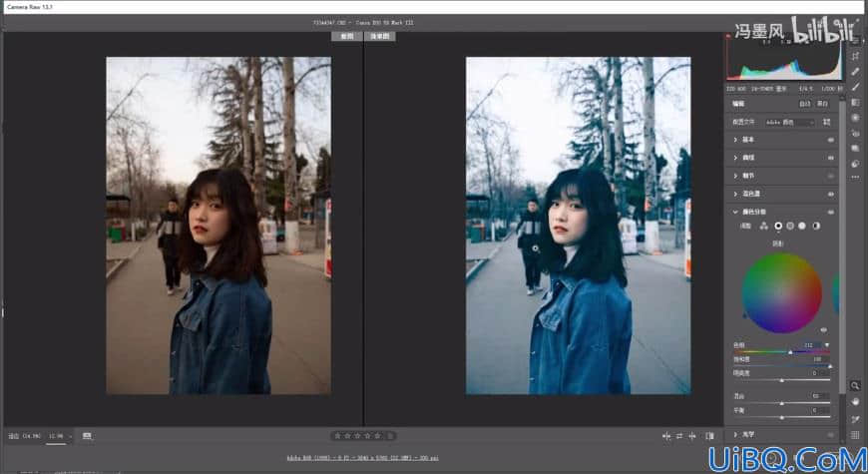Expand the 基本 Basic panel

tap(735, 140)
